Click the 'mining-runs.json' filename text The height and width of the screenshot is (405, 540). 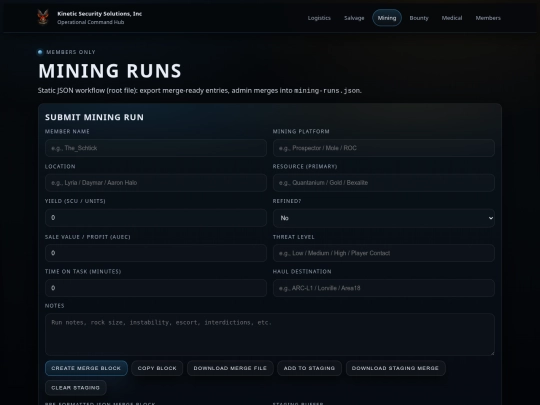(327, 91)
